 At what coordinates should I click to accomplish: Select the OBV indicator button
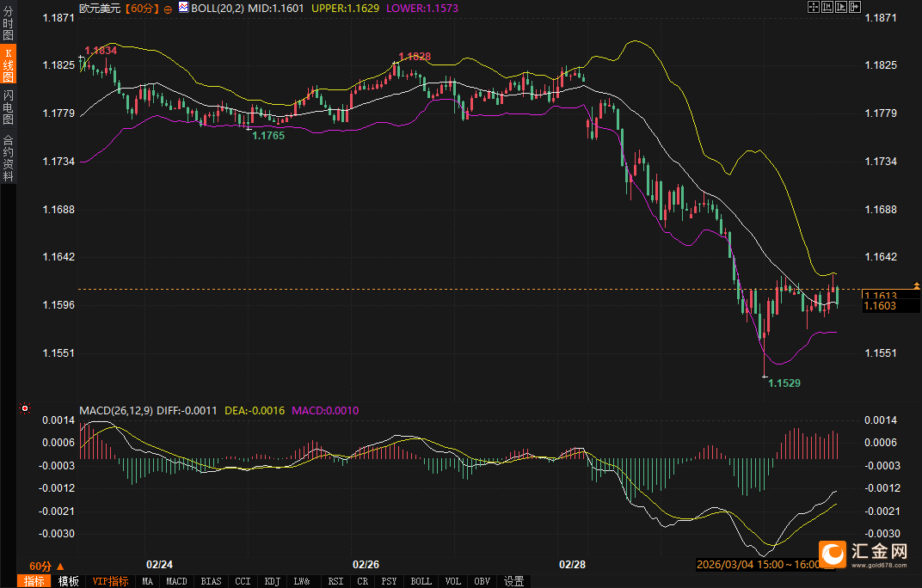483,581
